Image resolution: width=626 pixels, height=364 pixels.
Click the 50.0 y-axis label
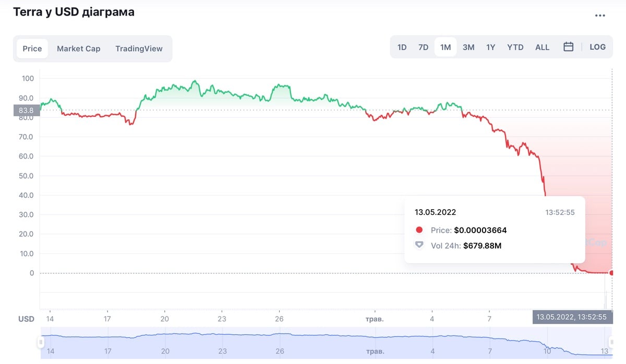pos(26,176)
